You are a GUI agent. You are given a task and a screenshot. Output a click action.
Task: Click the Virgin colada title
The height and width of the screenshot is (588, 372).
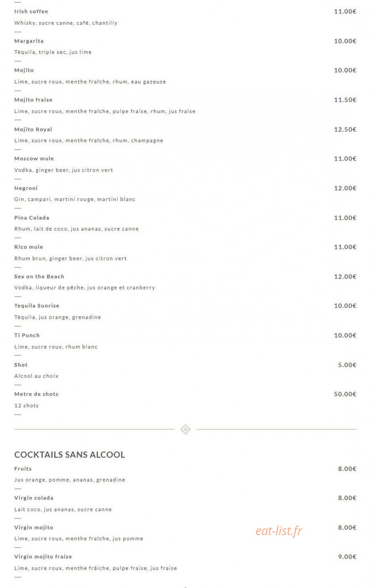34,498
